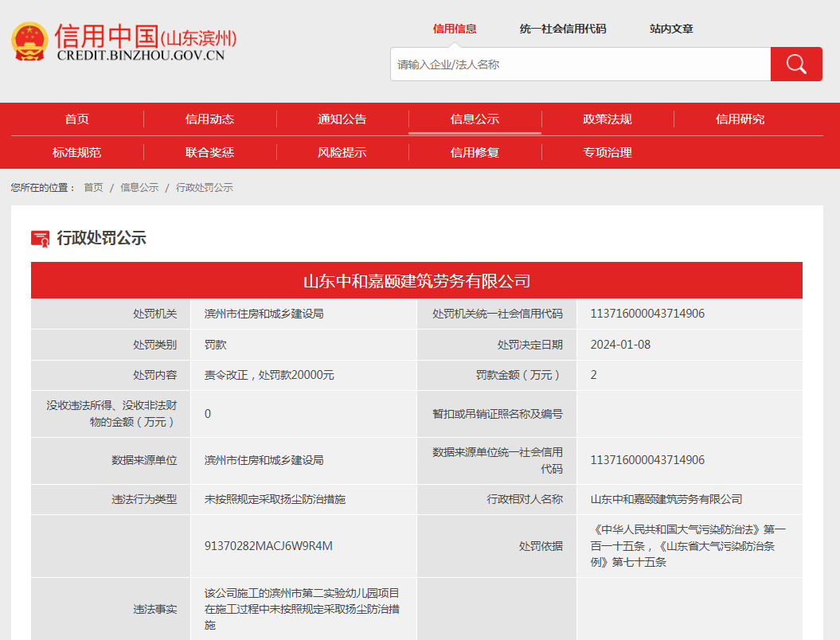The height and width of the screenshot is (640, 840).
Task: Click the 处罚机关统一社会信用代码 value 113716000043714906
Action: click(x=647, y=314)
